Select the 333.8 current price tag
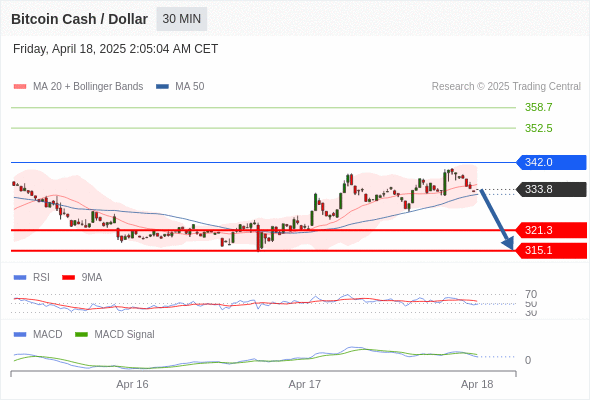This screenshot has height=400, width=590. [551, 189]
